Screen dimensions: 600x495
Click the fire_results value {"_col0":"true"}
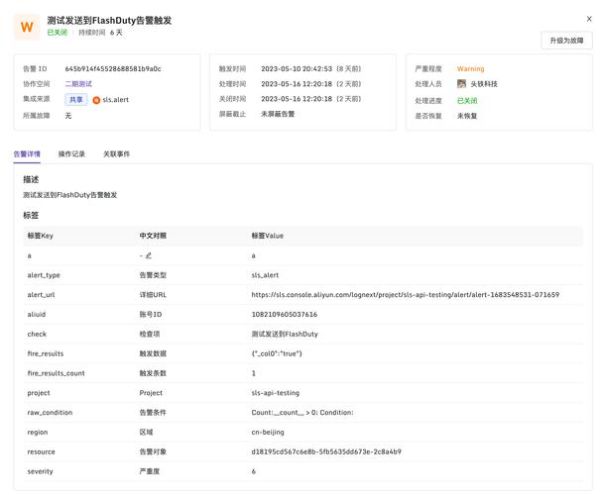point(277,353)
